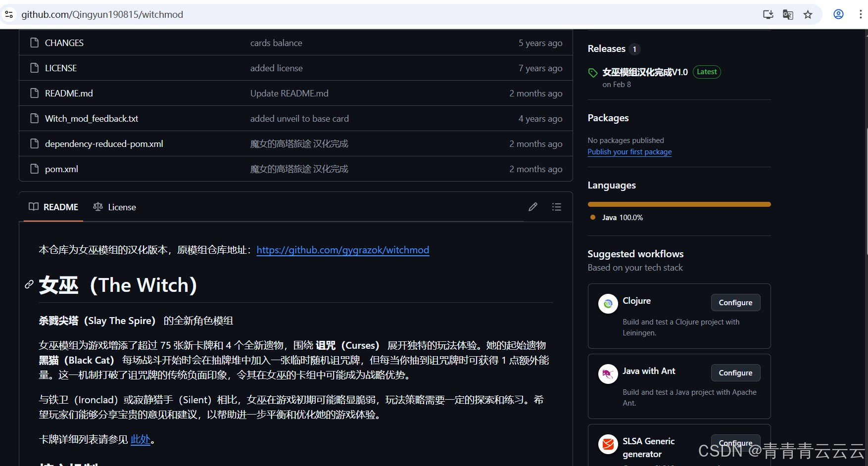868x466 pixels.
Task: Click the '4 years ago' timestamp for Witch_mod_feedback.txt
Action: (x=540, y=119)
